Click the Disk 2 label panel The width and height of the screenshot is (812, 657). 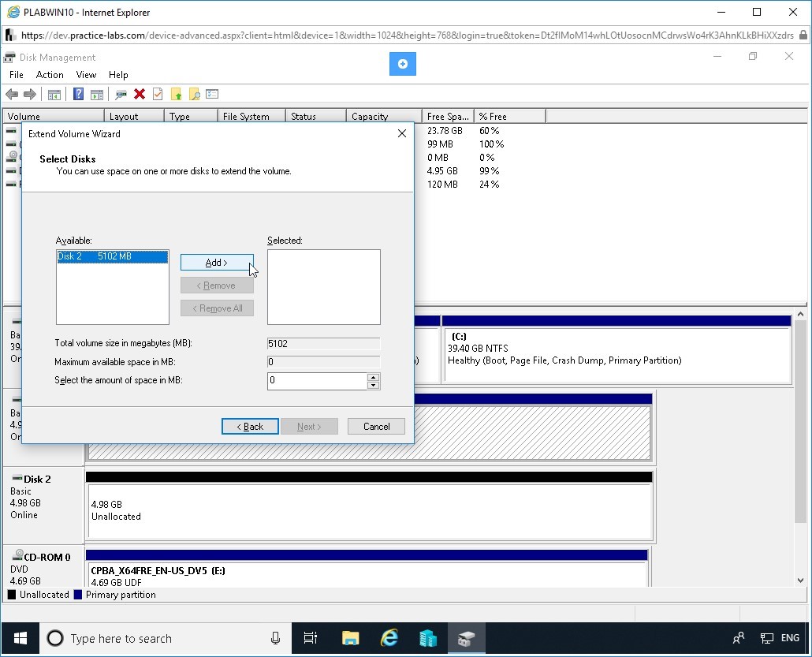(43, 505)
